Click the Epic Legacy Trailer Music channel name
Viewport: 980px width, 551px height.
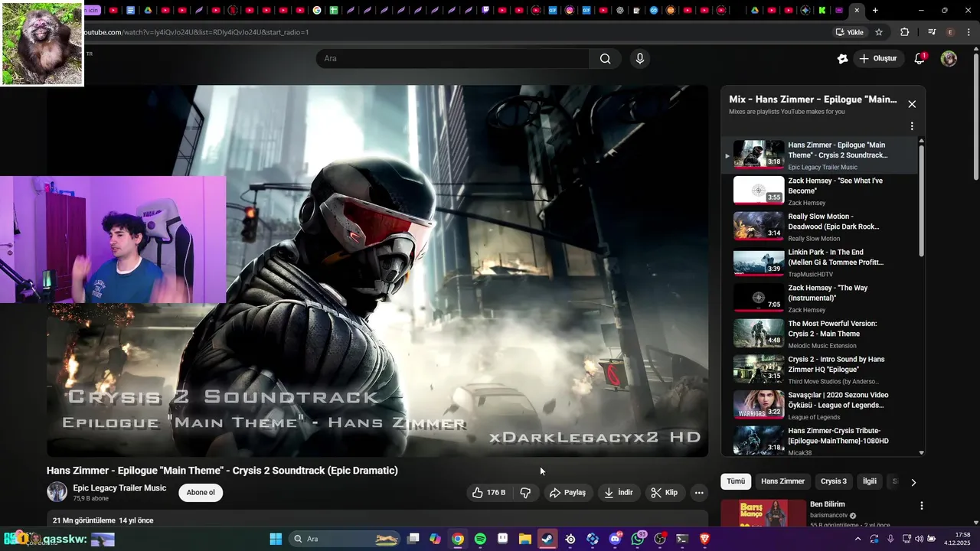coord(119,488)
